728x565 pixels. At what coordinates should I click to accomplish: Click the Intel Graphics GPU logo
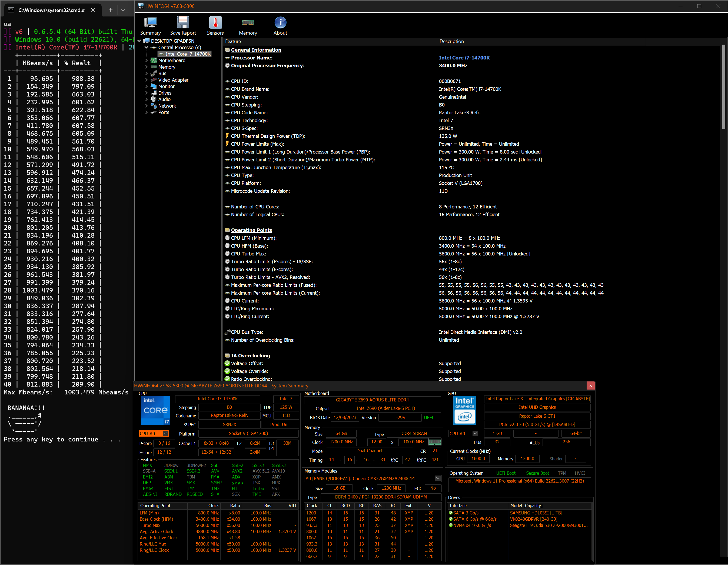pos(465,410)
